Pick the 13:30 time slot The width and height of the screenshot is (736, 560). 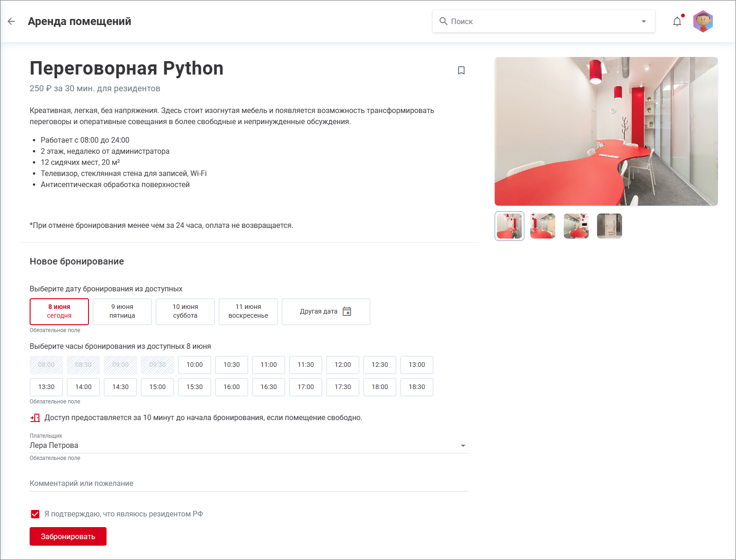46,387
